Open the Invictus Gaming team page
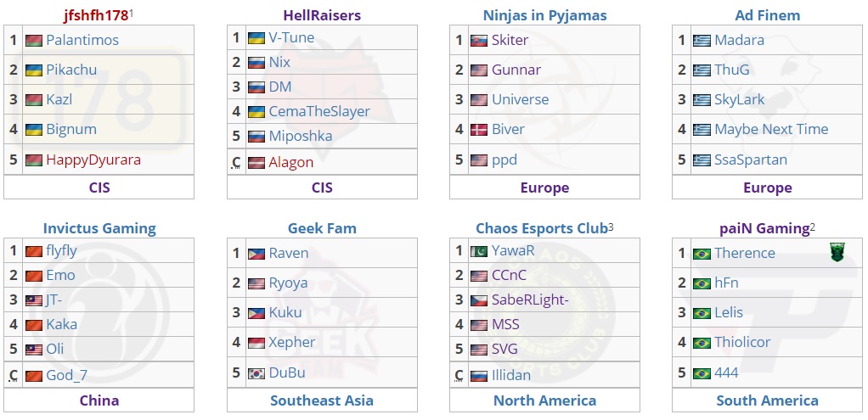 coord(99,228)
